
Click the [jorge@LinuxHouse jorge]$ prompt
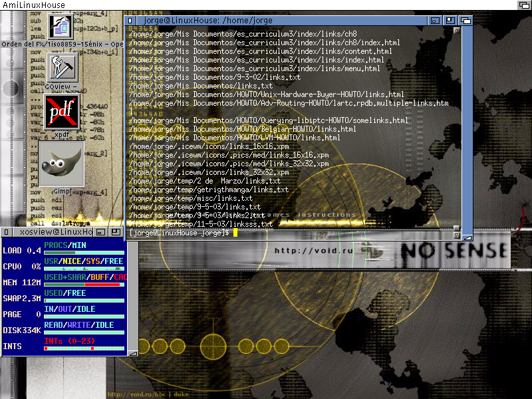180,233
